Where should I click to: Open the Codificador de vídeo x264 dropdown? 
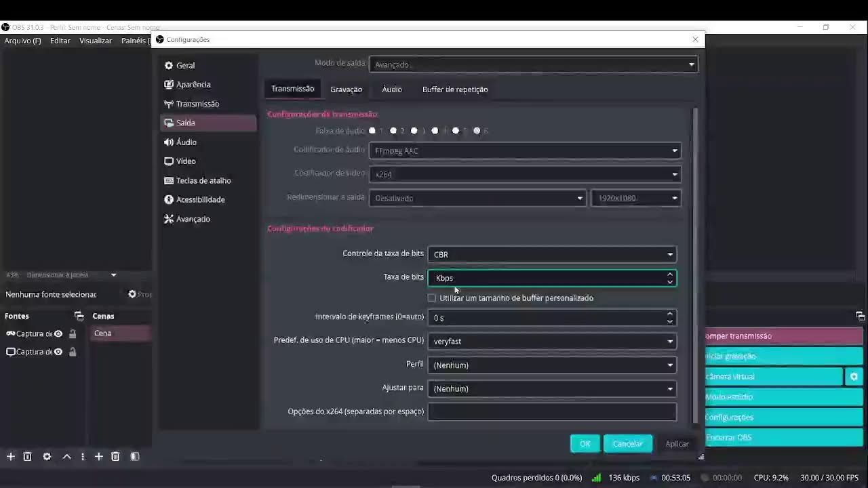(x=525, y=174)
